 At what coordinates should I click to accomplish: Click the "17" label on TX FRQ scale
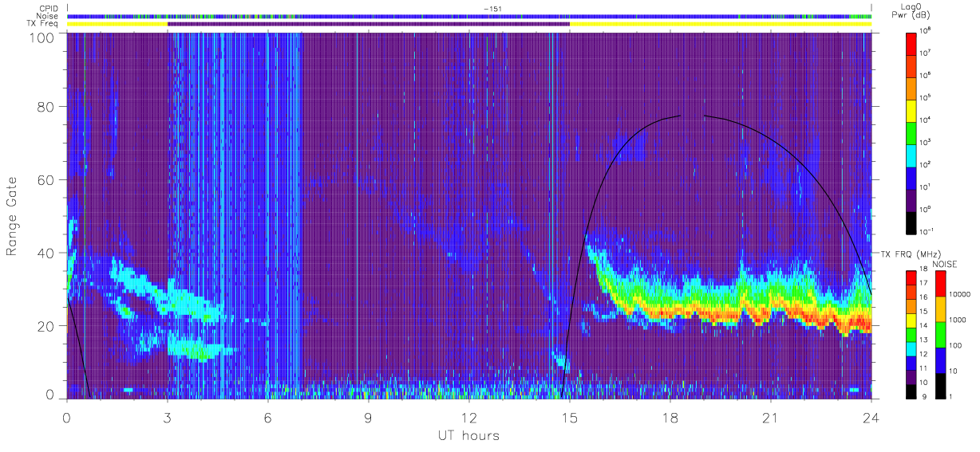(925, 284)
